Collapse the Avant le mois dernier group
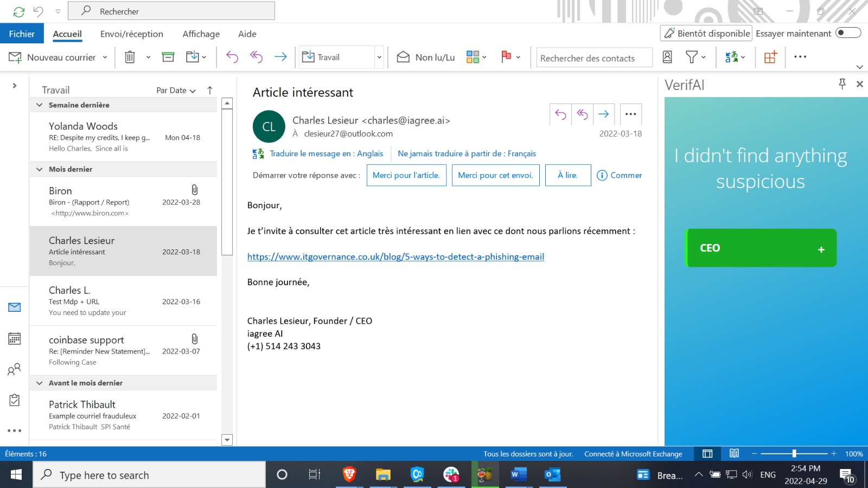The height and width of the screenshot is (488, 868). point(40,383)
